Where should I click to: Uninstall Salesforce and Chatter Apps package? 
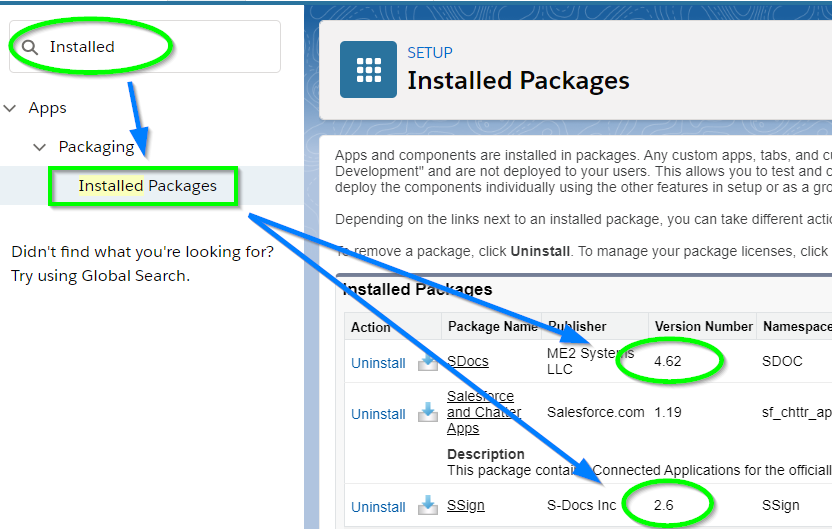pos(378,414)
